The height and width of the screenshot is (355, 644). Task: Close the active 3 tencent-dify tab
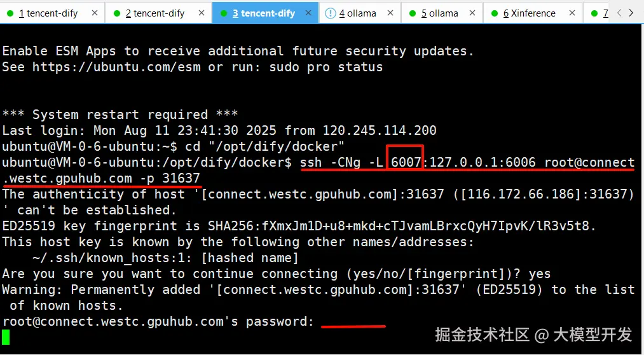tap(308, 13)
